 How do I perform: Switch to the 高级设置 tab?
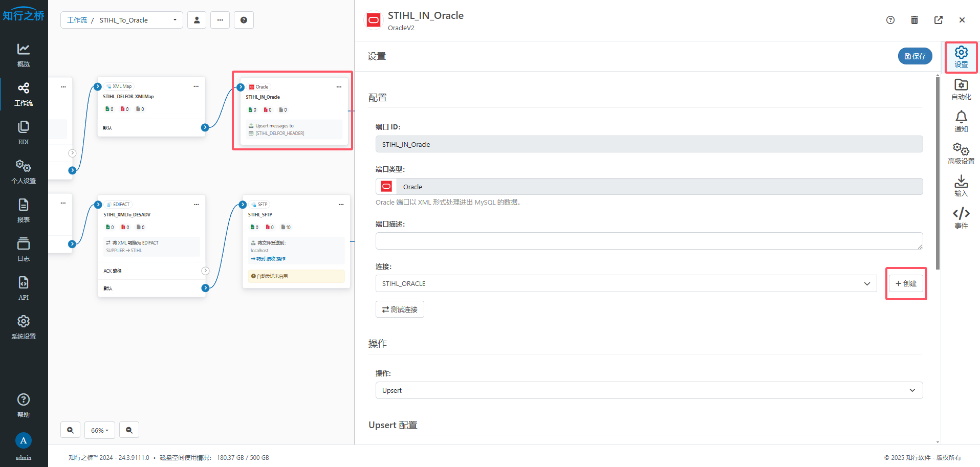961,154
